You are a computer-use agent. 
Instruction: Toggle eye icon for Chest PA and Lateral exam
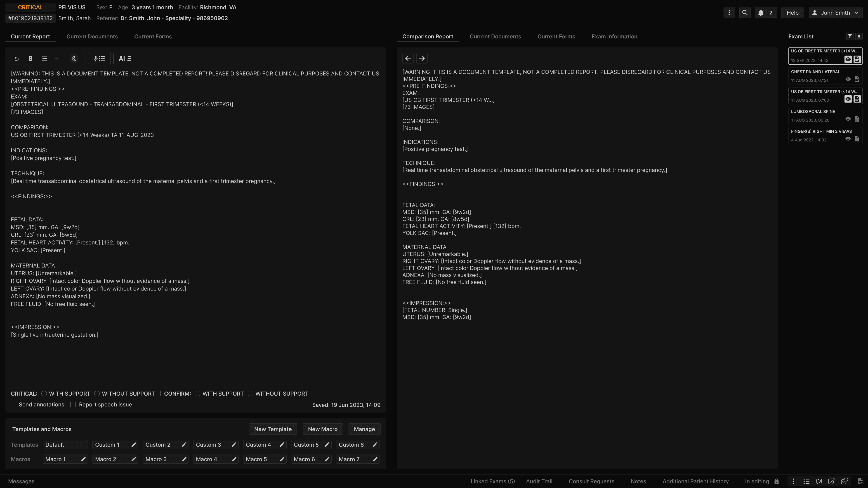click(848, 80)
